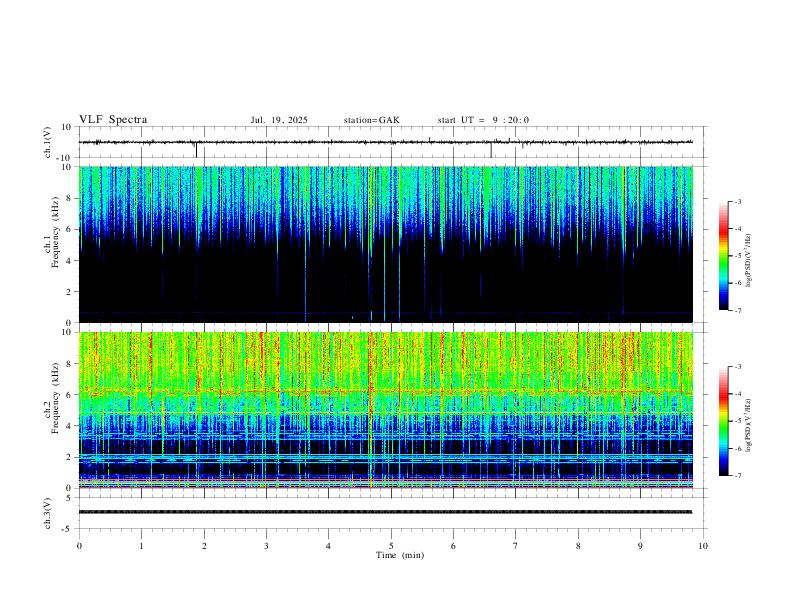Screen dimensions: 792x612
Task: Click the "-5" tick on ch.1 colorbar
Action: pos(737,256)
